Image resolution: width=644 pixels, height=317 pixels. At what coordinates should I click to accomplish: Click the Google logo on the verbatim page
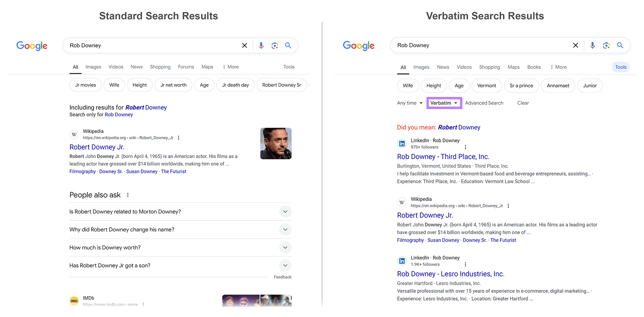(359, 45)
